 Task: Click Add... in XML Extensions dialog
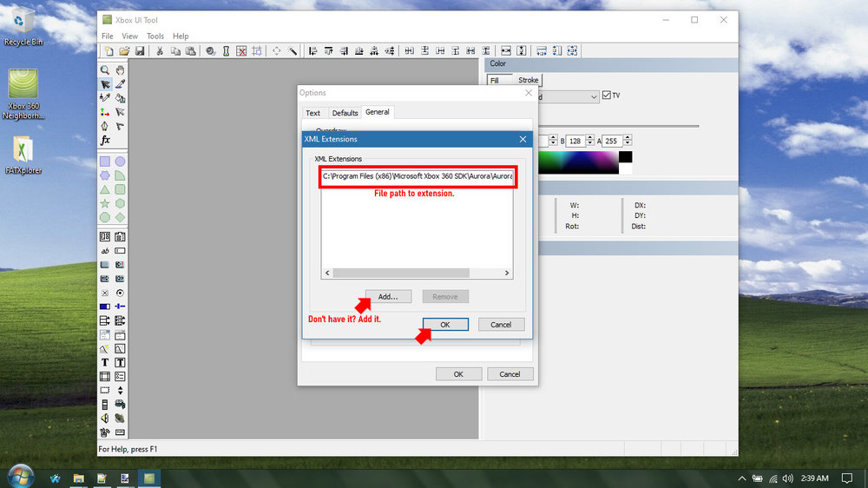(388, 297)
